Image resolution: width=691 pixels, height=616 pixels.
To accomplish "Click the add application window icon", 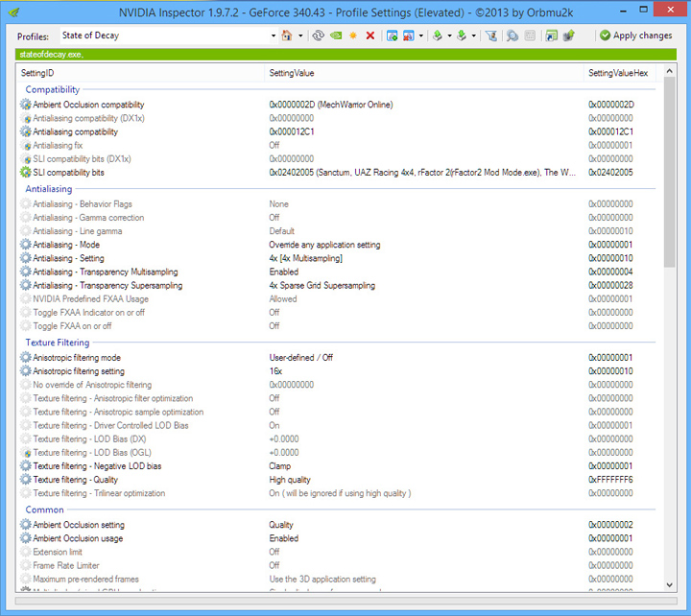I will click(x=392, y=36).
